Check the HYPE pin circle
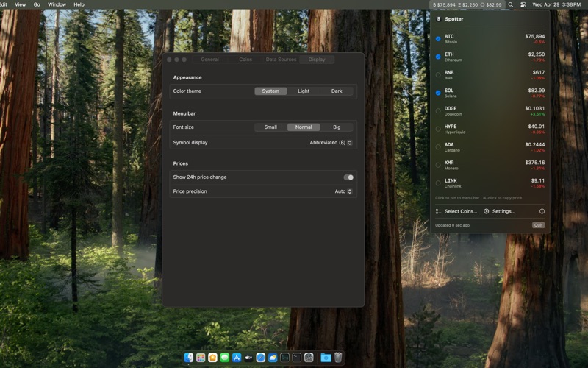This screenshot has height=368, width=588. click(438, 129)
